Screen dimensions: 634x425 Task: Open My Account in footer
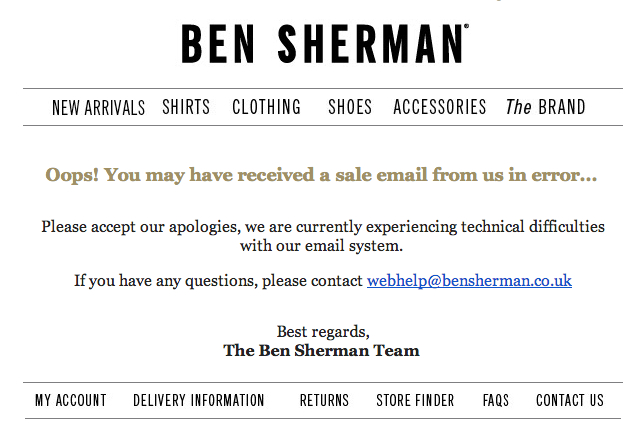tap(70, 400)
